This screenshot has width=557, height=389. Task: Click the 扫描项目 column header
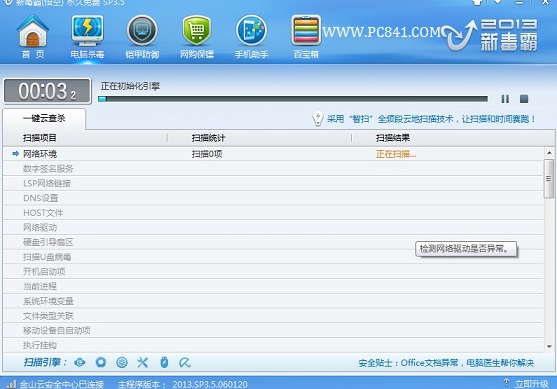[x=40, y=138]
